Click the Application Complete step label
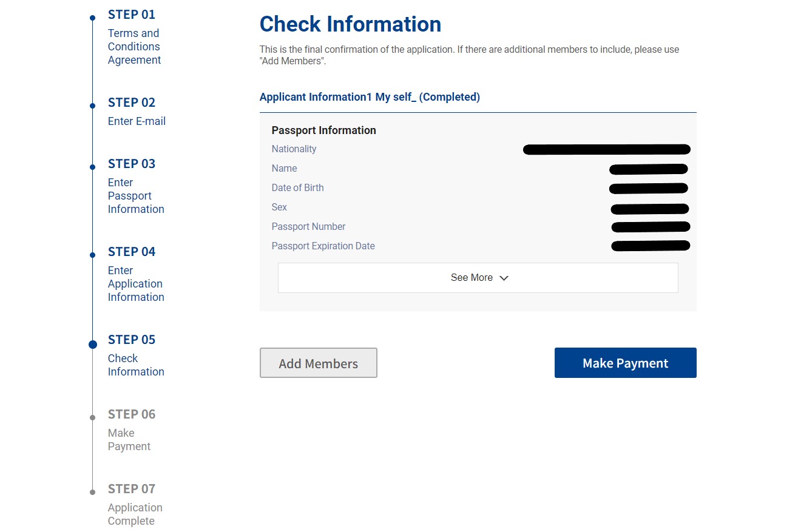Image resolution: width=798 pixels, height=532 pixels. [135, 514]
